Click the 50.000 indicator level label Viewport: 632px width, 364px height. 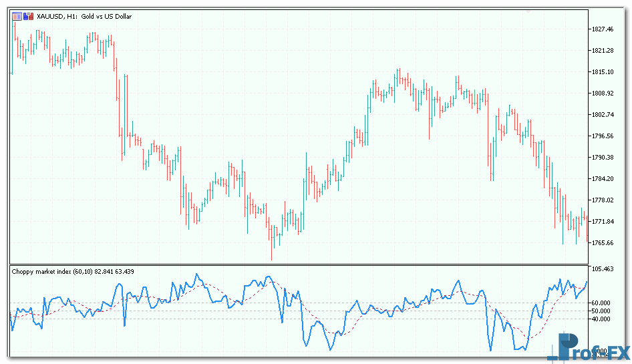click(x=601, y=311)
